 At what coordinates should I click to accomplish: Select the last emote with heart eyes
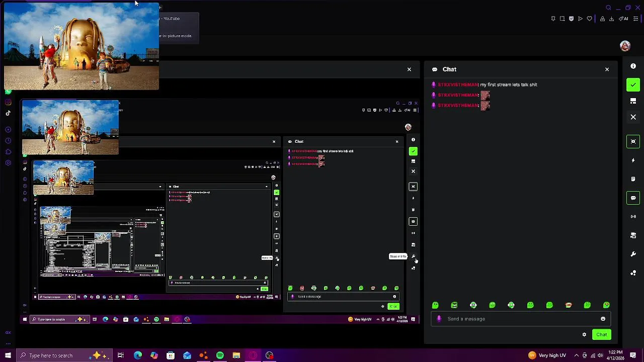click(606, 305)
